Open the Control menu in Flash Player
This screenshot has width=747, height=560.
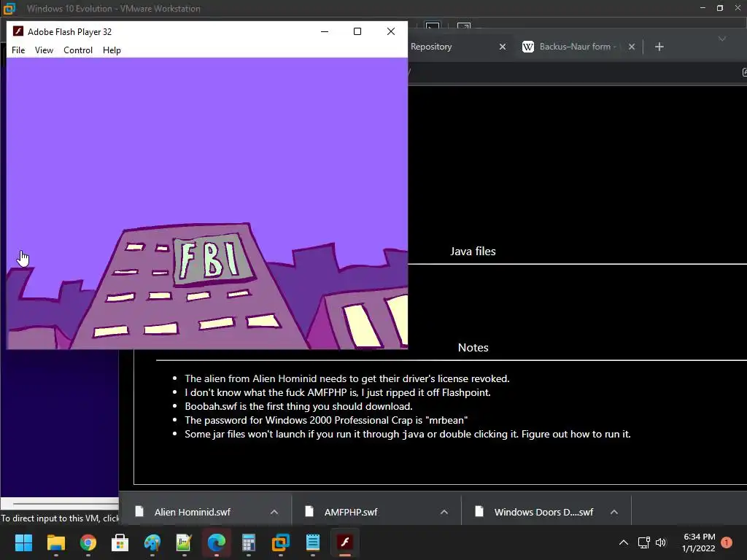click(78, 50)
